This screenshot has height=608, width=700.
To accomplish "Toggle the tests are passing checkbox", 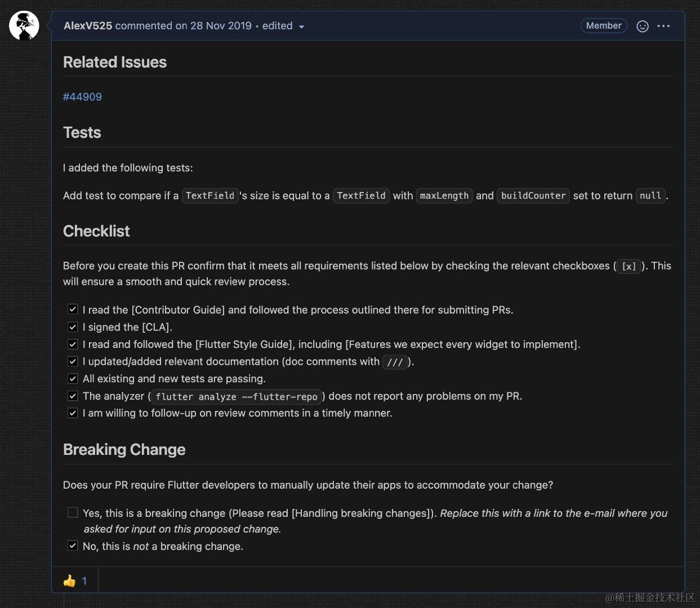I will tap(73, 378).
